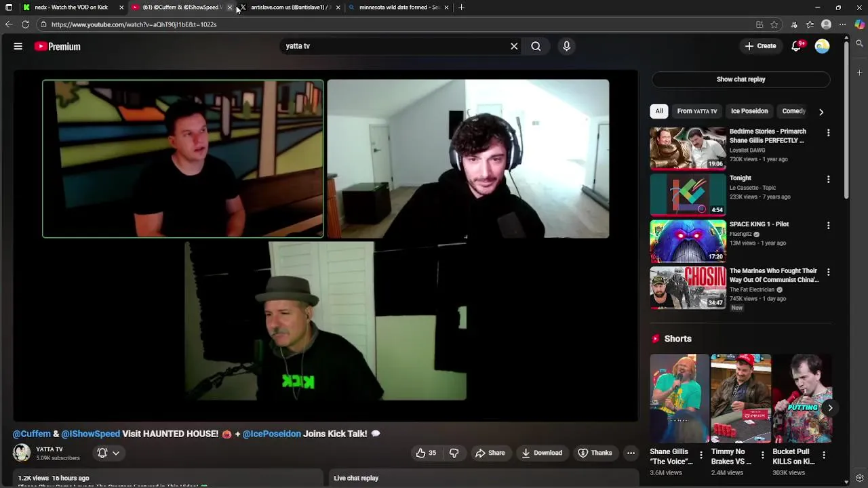Open YATTA TV channel name
This screenshot has height=488, width=868.
(x=50, y=449)
